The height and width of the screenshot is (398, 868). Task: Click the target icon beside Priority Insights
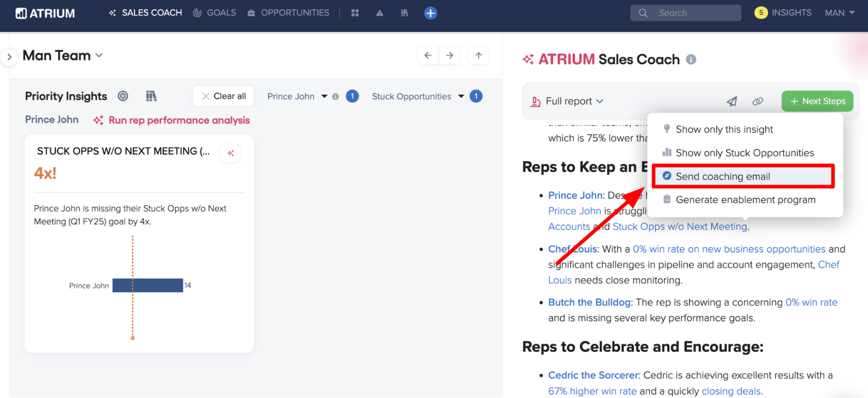[x=122, y=96]
